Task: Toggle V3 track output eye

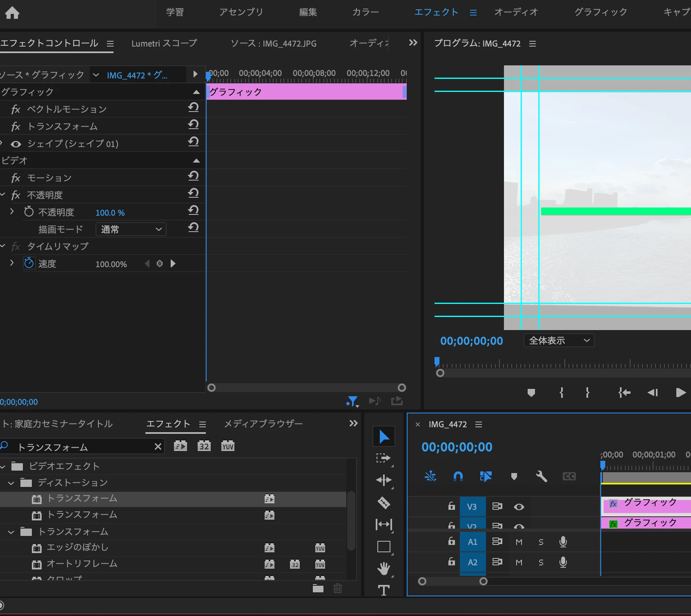Action: [519, 507]
